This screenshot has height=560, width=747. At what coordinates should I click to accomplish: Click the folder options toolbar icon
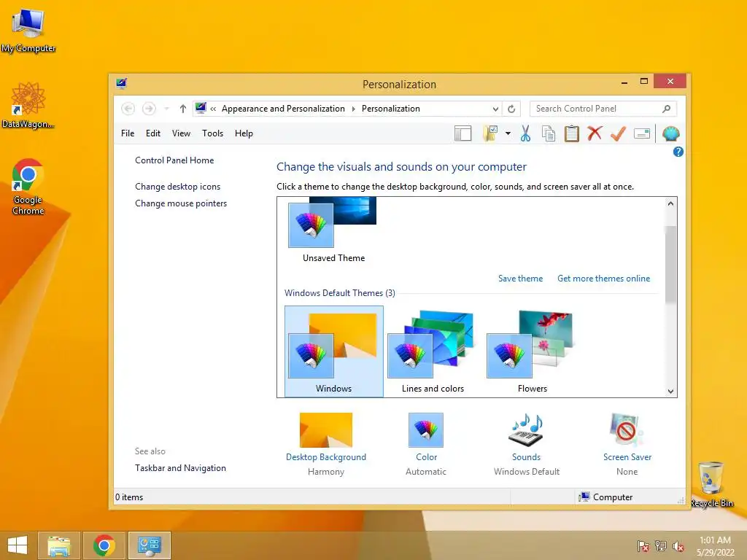(x=490, y=134)
